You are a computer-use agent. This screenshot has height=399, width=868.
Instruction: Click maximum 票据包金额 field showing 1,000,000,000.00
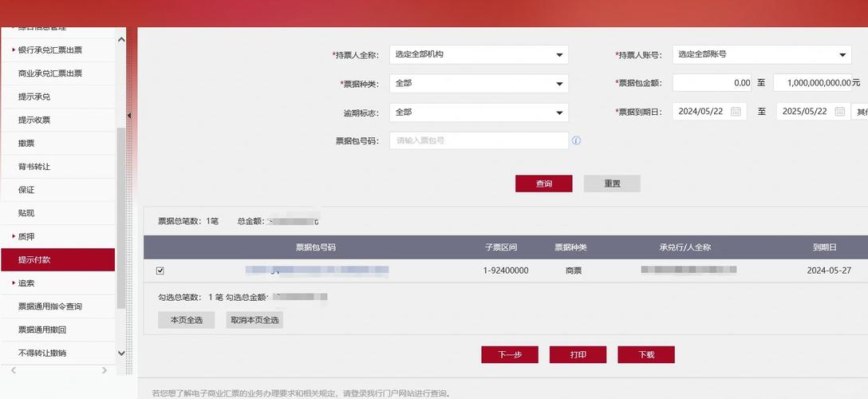(x=812, y=83)
